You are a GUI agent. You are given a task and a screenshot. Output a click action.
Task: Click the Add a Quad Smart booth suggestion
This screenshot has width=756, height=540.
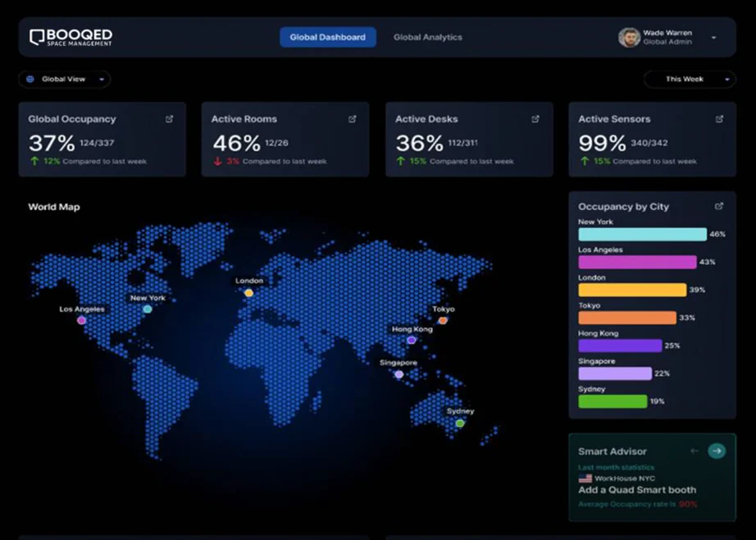(x=637, y=490)
